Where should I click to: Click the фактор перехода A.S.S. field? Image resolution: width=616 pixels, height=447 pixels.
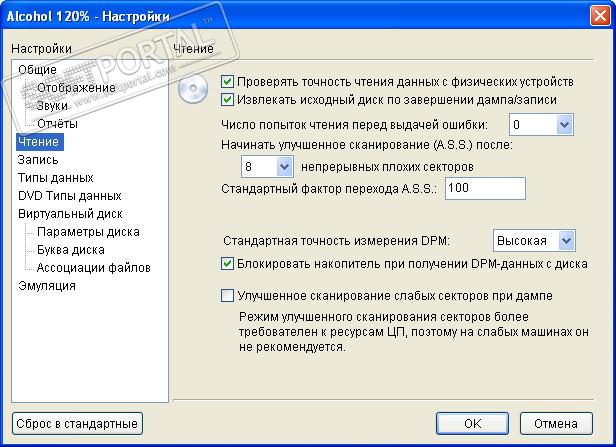[x=485, y=188]
